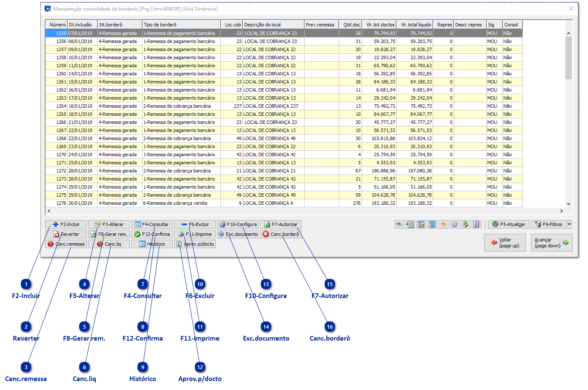Sort by the Número column header
588x390 pixels.
[57, 25]
